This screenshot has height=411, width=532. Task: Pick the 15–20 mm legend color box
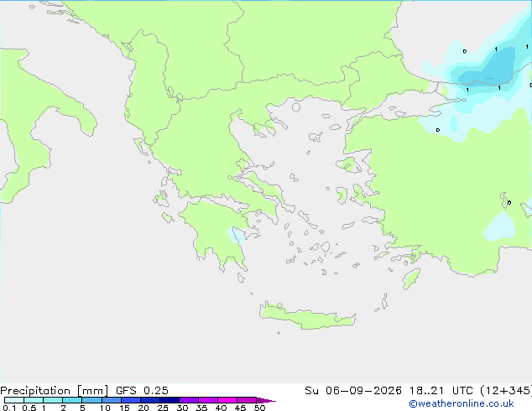coord(131,400)
